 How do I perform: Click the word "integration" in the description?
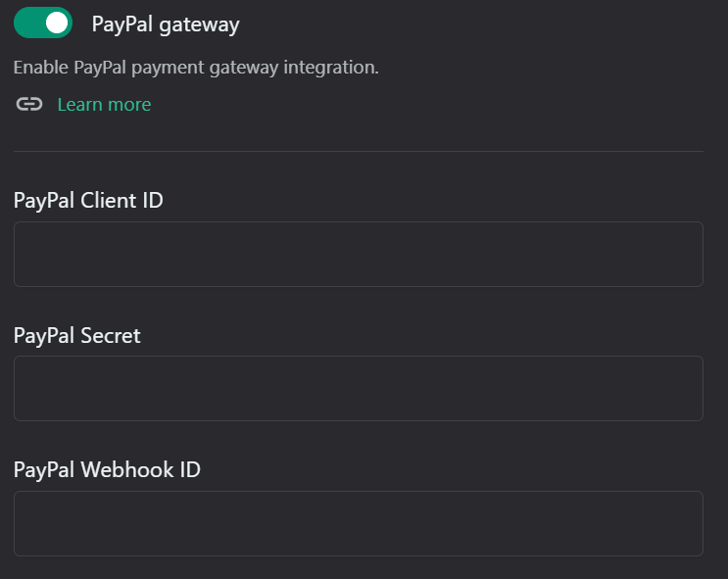331,68
